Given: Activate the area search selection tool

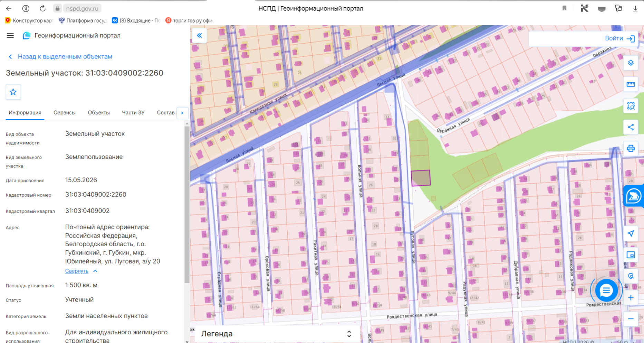Looking at the screenshot, I should (x=631, y=106).
